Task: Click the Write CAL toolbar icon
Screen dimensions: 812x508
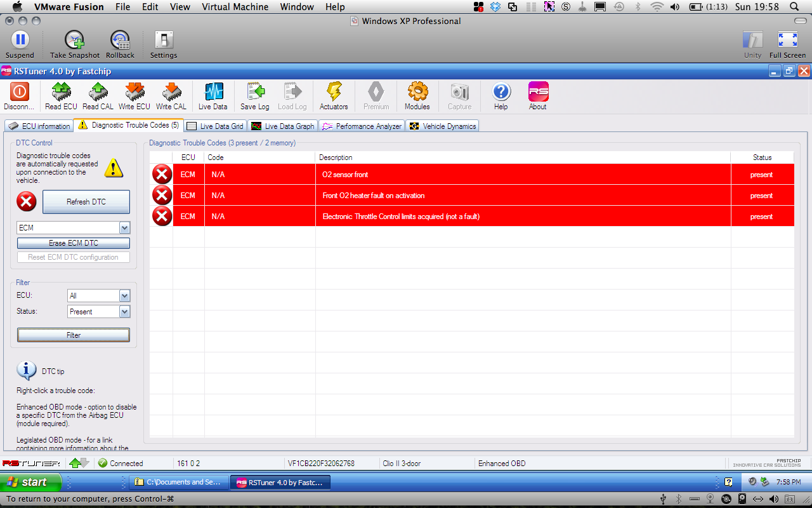Action: (x=171, y=92)
